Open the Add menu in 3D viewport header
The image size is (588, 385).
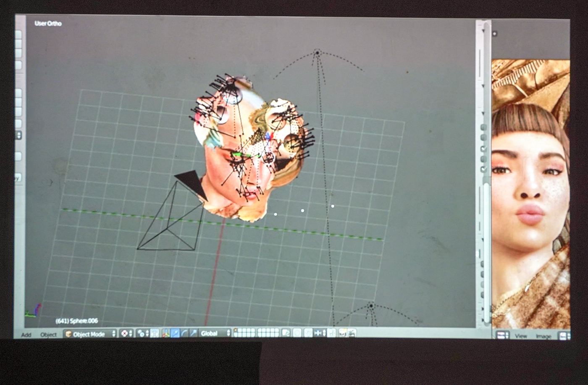pyautogui.click(x=26, y=335)
